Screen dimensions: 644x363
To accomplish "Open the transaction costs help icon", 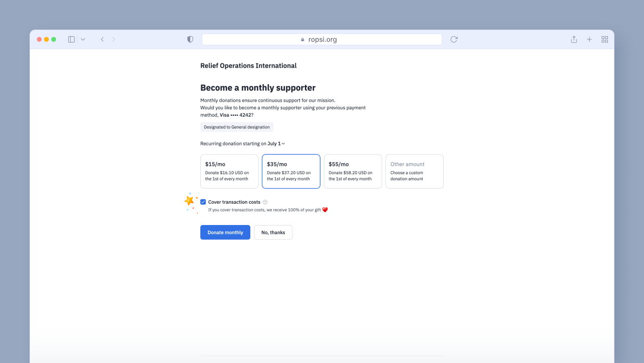I will click(265, 202).
